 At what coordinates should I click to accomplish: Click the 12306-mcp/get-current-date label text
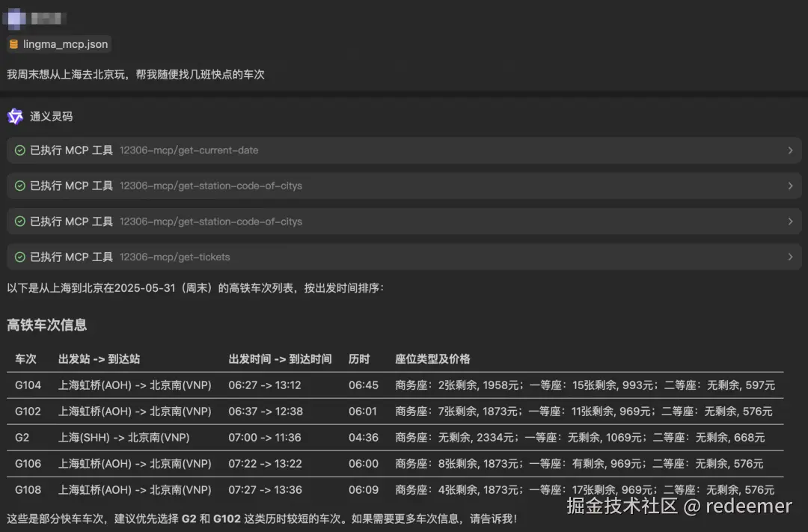coord(189,150)
